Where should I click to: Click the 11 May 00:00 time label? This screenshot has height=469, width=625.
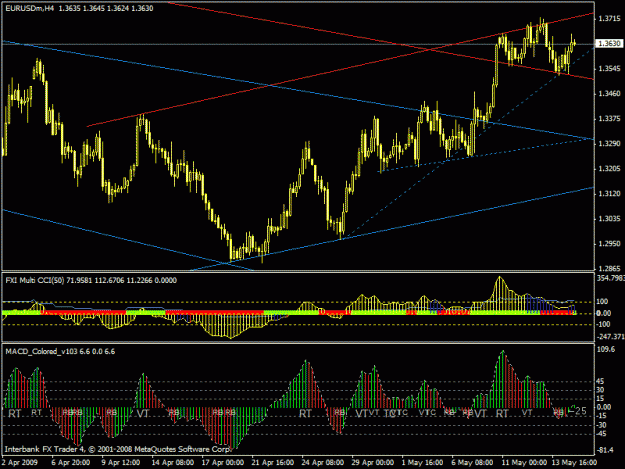524,463
